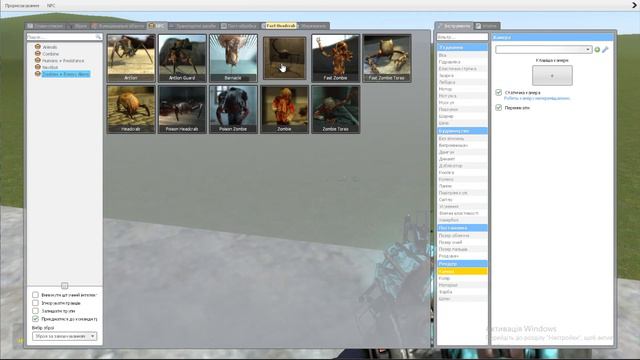Uncheck the join player's squad checkbox

(x=36, y=319)
